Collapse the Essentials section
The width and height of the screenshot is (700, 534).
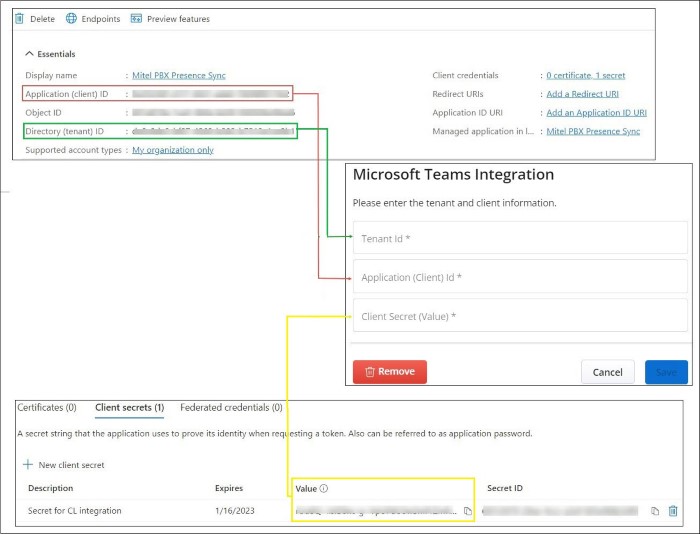click(x=29, y=54)
